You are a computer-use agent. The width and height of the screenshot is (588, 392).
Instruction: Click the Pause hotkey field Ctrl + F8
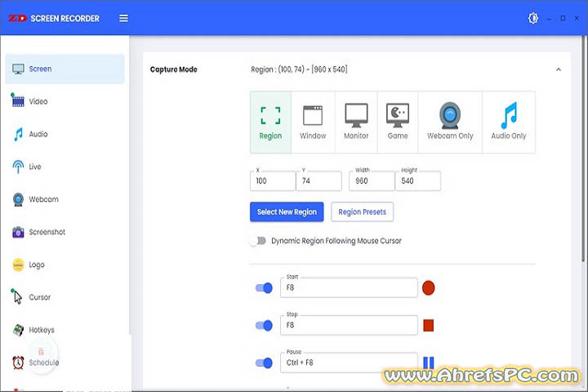pyautogui.click(x=349, y=363)
